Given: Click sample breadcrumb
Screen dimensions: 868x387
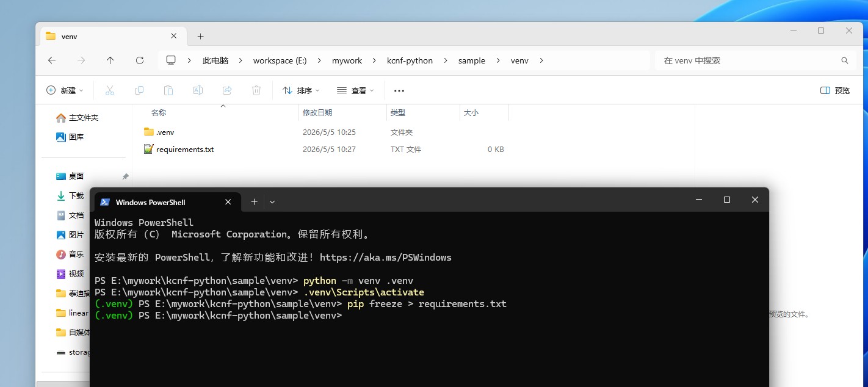Looking at the screenshot, I should pos(472,60).
